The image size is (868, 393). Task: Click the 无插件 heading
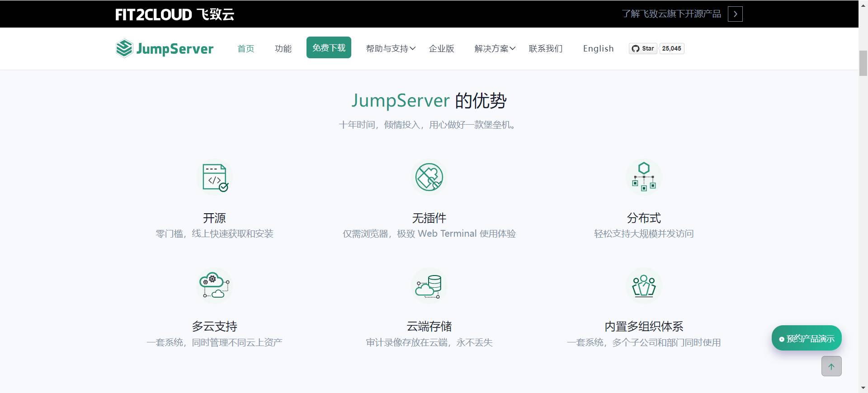(429, 218)
